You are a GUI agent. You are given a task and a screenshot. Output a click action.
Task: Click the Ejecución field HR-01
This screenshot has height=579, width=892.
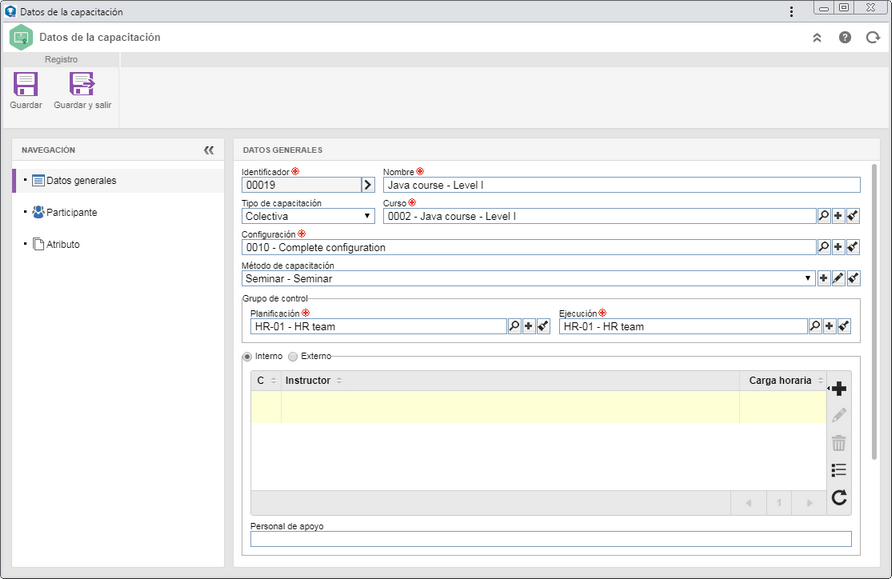point(683,326)
